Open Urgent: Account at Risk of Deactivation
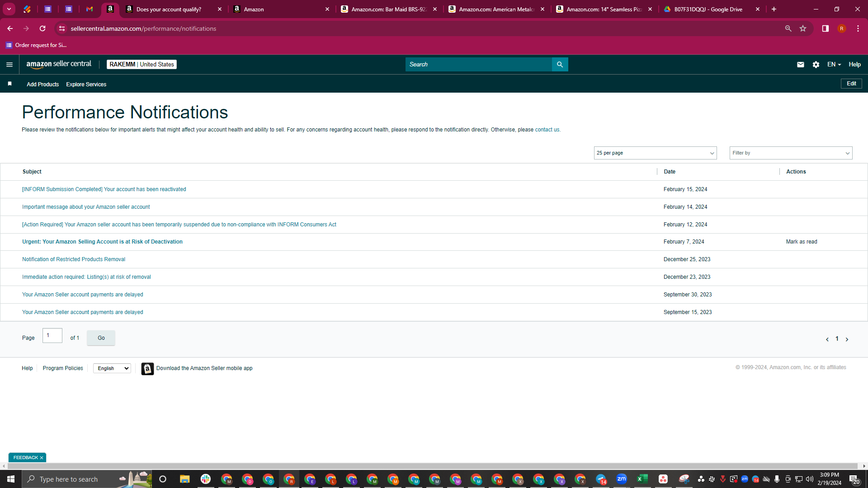Viewport: 868px width, 488px height. click(102, 242)
